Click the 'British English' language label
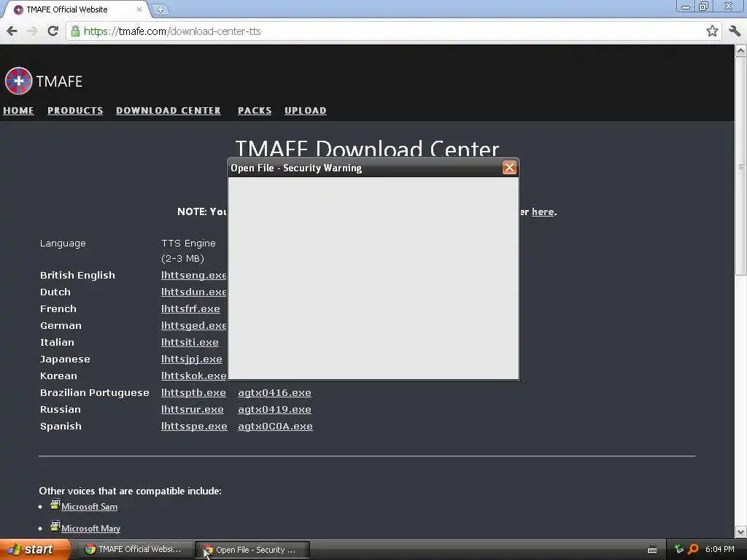747x560 pixels. pyautogui.click(x=77, y=275)
